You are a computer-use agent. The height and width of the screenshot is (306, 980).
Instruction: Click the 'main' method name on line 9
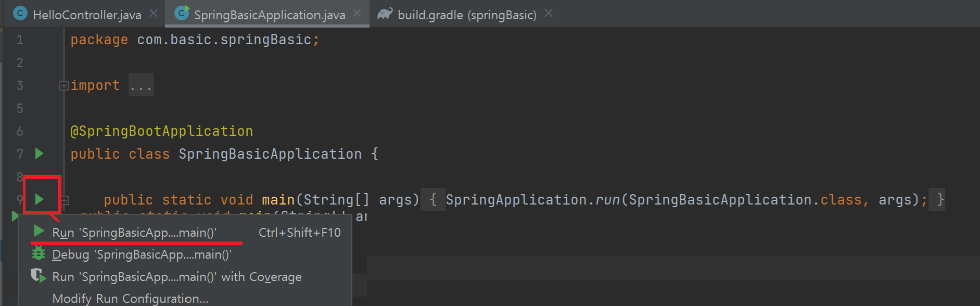278,200
